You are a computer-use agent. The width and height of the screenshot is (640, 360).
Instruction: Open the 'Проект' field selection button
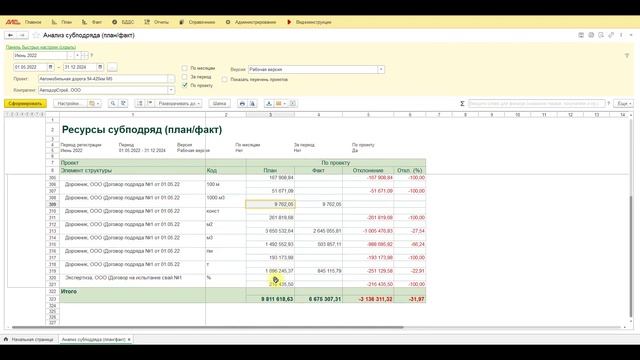coord(171,79)
